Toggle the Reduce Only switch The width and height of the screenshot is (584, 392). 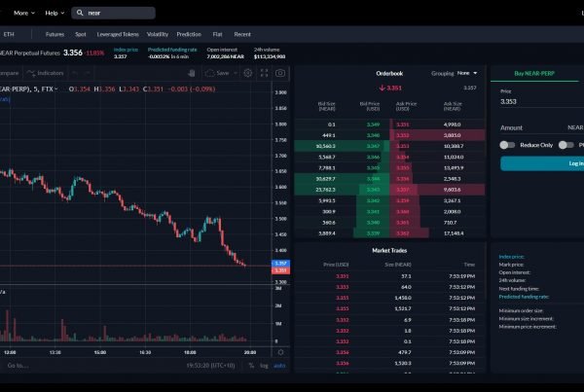coord(507,145)
